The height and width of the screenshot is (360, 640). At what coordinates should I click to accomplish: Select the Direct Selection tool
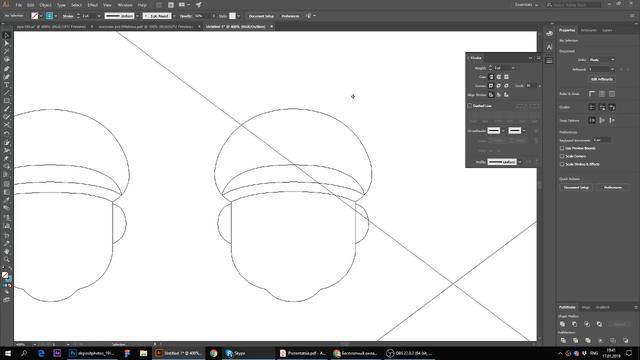(x=7, y=43)
